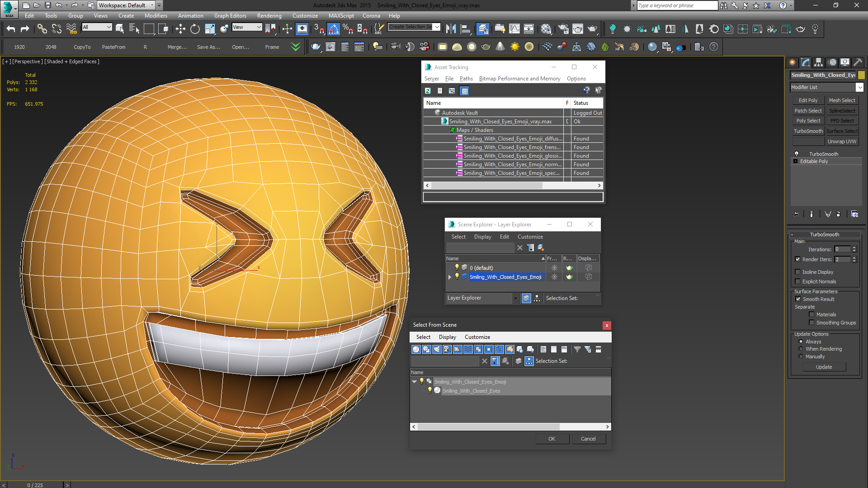Activate the Bind to Space Warp tool
This screenshot has width=868, height=488.
[x=71, y=29]
